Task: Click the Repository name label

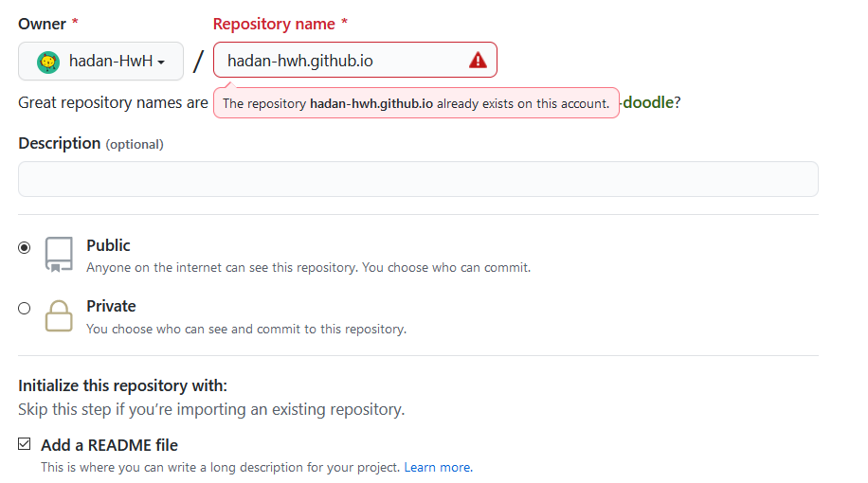Action: [x=280, y=24]
